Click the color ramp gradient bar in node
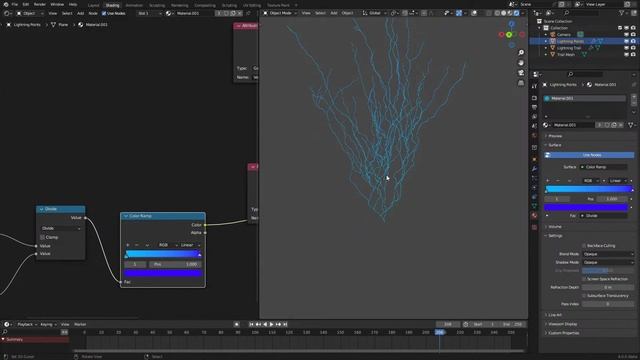 pyautogui.click(x=162, y=254)
